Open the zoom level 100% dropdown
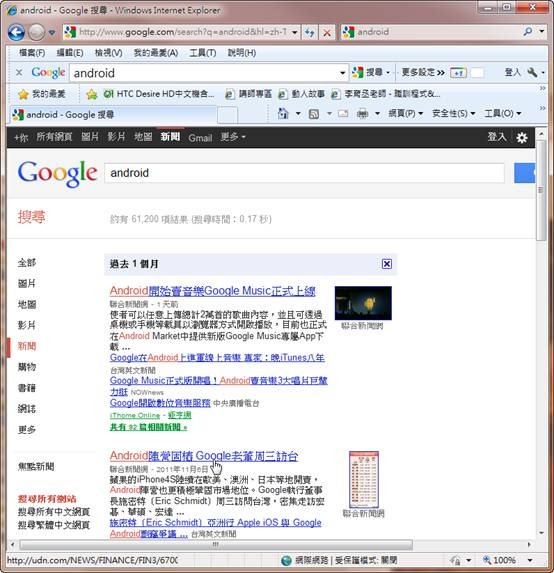Viewport: 554px width, 573px height. click(x=530, y=560)
